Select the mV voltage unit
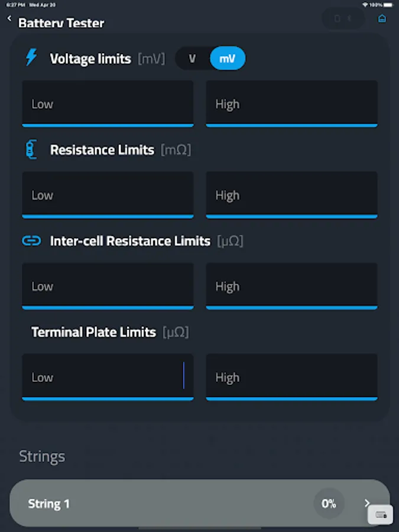The image size is (399, 532). tap(227, 59)
